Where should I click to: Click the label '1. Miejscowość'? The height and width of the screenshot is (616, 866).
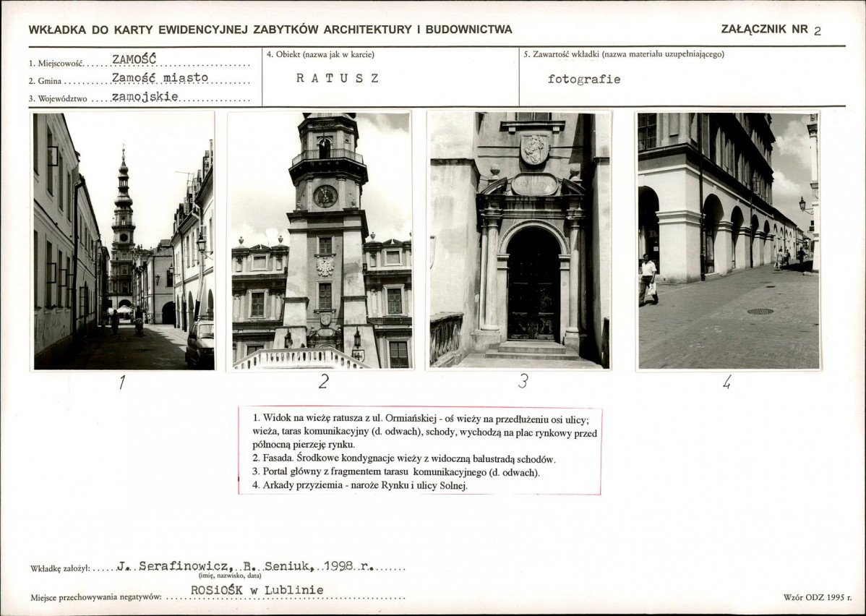pyautogui.click(x=55, y=64)
